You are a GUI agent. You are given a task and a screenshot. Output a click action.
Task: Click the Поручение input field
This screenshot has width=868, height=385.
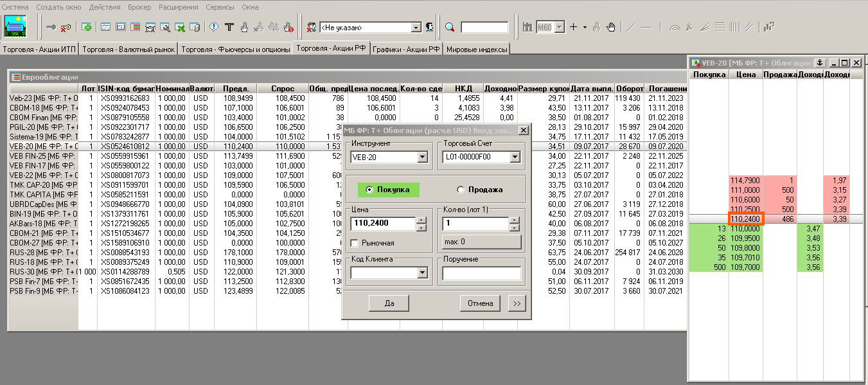point(481,273)
